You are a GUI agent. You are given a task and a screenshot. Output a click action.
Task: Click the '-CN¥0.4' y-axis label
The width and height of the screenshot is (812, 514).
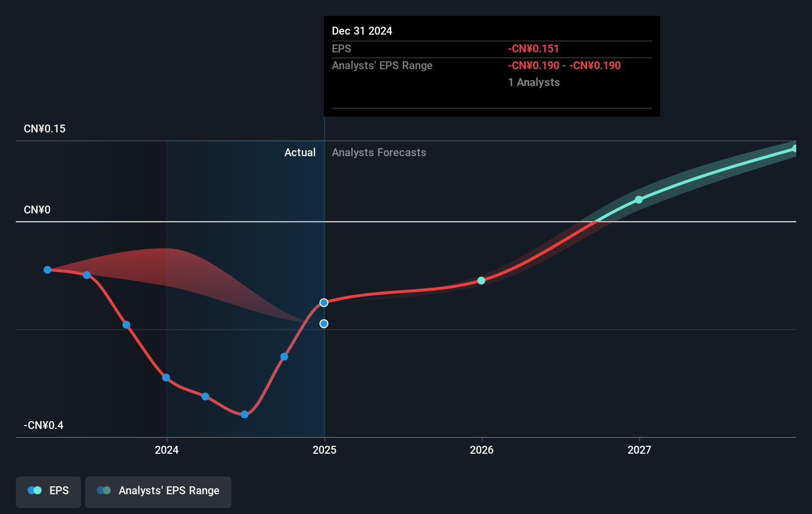(44, 426)
